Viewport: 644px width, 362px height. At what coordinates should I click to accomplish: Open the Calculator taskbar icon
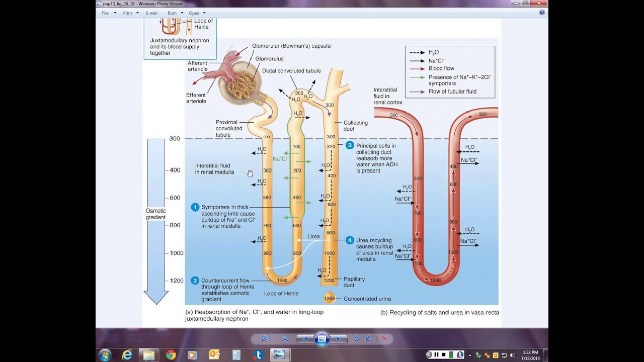(236, 354)
